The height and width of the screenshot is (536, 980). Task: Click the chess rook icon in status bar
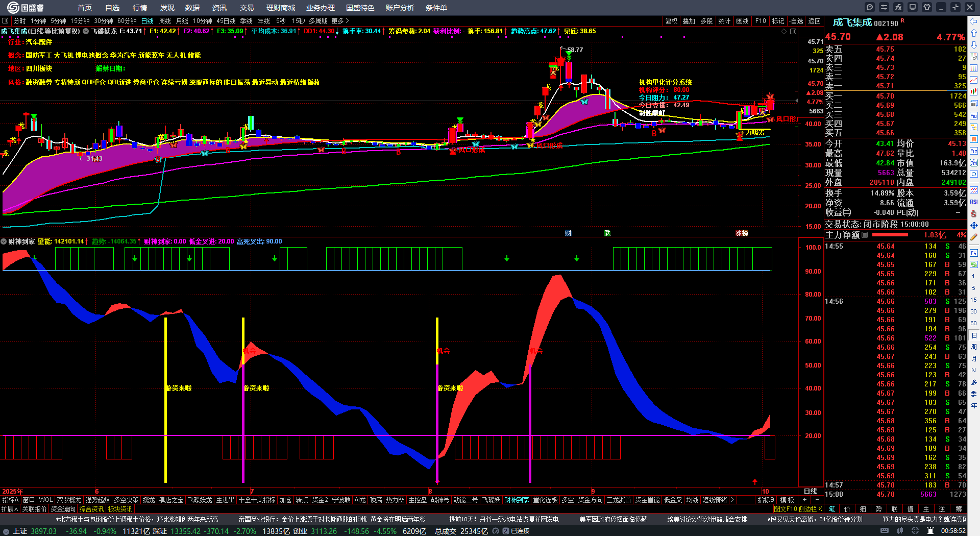point(930,531)
